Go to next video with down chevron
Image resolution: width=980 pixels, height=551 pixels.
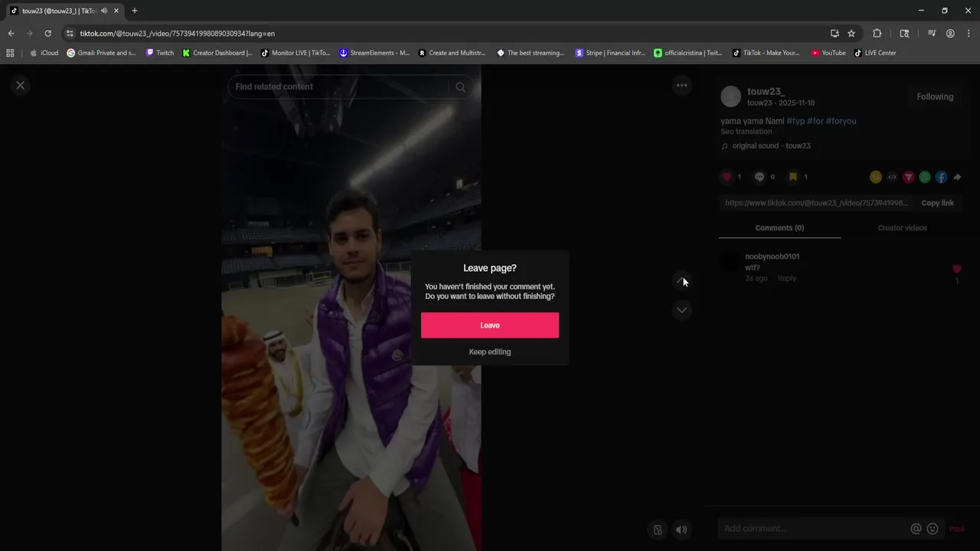681,310
